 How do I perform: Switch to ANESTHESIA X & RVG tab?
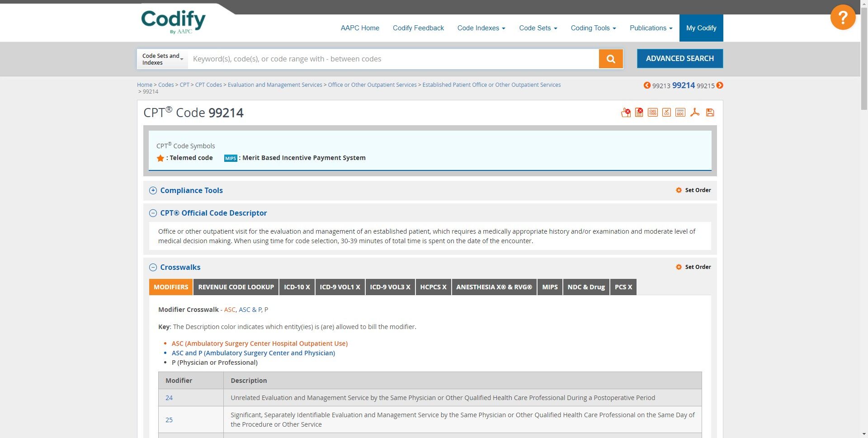coord(494,287)
